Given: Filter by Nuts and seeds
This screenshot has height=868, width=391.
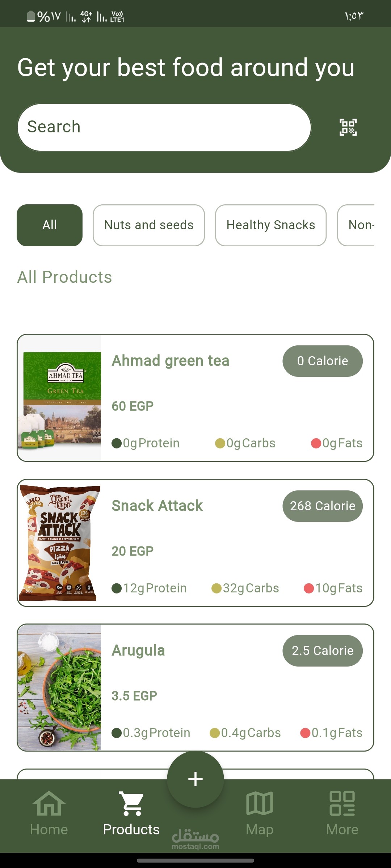Looking at the screenshot, I should pyautogui.click(x=149, y=225).
